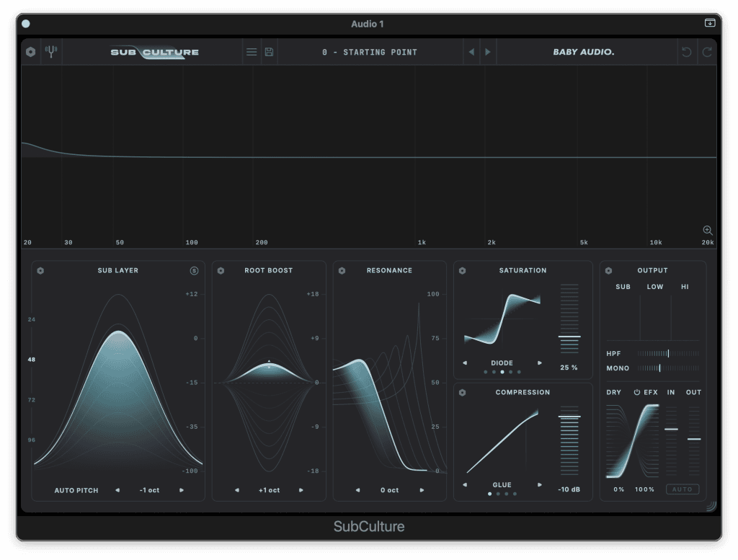Undo the last change
Viewport: 738px width, 560px height.
(687, 52)
